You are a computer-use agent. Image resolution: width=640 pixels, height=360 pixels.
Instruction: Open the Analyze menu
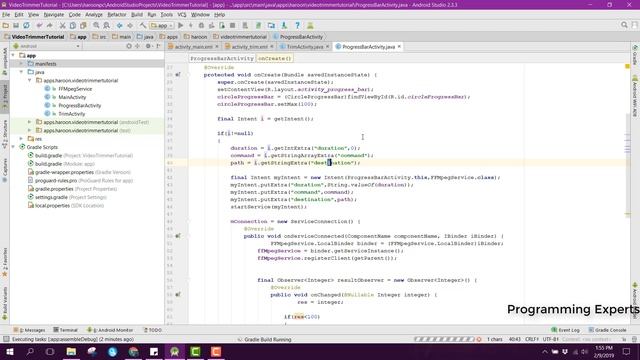pyautogui.click(x=94, y=15)
